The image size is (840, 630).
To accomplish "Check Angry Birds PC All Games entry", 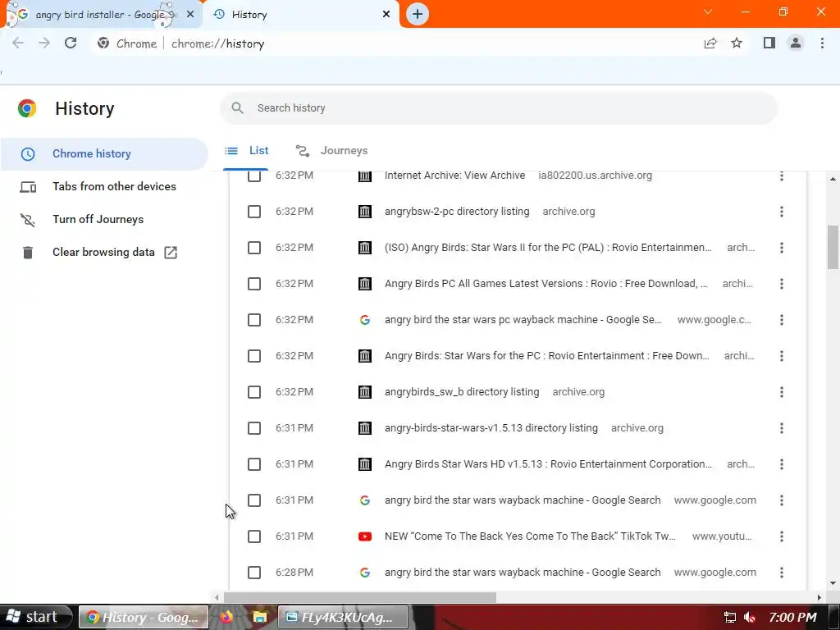I will point(254,283).
